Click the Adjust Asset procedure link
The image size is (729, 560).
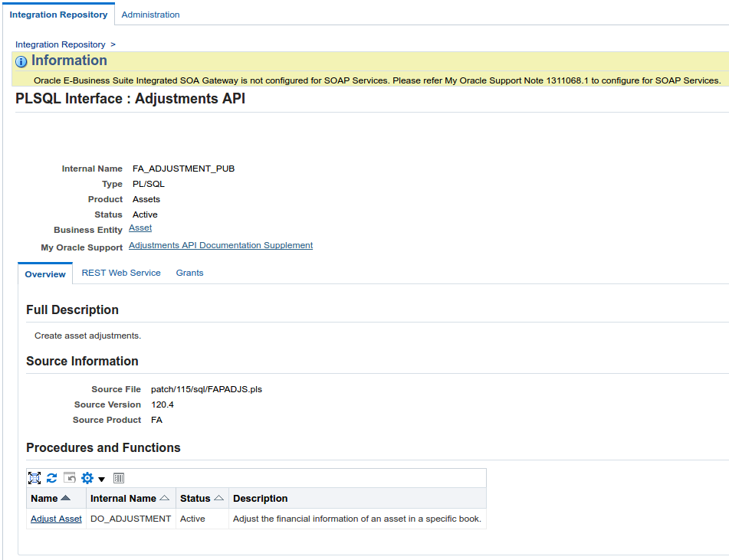tap(55, 519)
